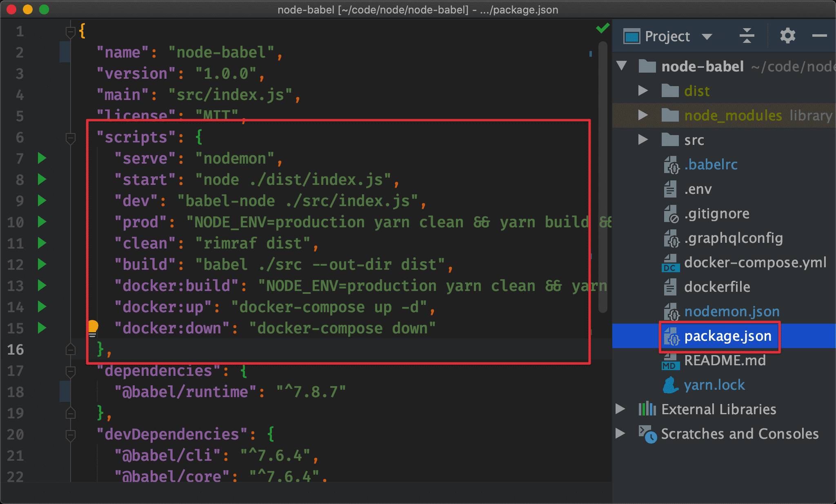Run the prod script gutter icon
This screenshot has height=504, width=836.
(42, 222)
